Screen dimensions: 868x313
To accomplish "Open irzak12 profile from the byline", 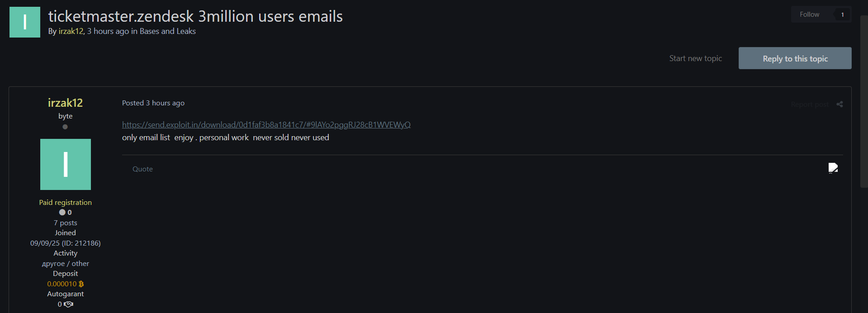I will pos(71,31).
